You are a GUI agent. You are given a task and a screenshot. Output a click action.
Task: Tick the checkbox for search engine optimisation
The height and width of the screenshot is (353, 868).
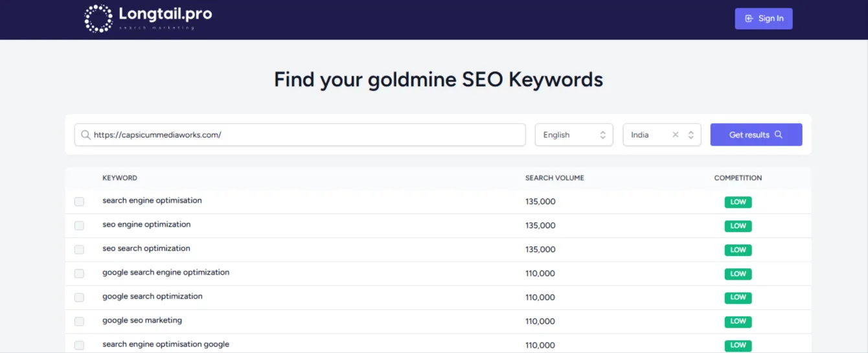[79, 201]
